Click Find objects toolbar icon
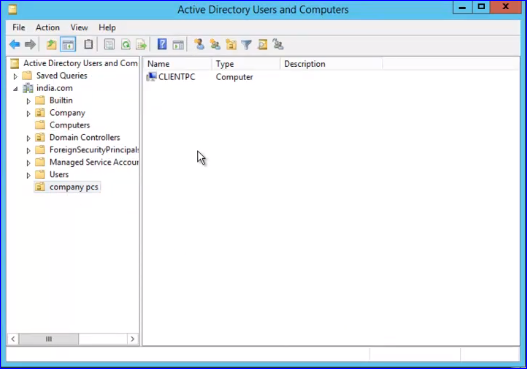The height and width of the screenshot is (369, 527). click(x=262, y=44)
